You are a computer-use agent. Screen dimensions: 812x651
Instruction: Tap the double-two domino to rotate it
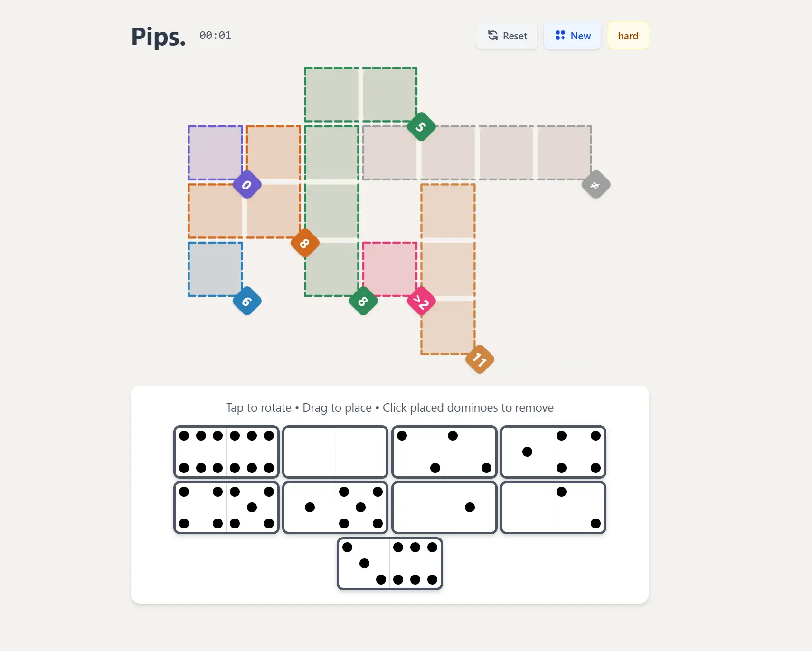444,452
